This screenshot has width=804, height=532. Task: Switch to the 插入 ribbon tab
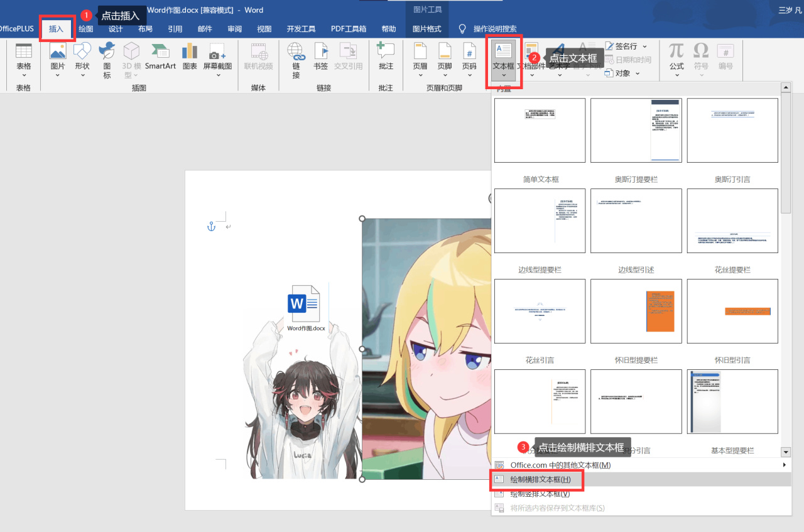57,29
